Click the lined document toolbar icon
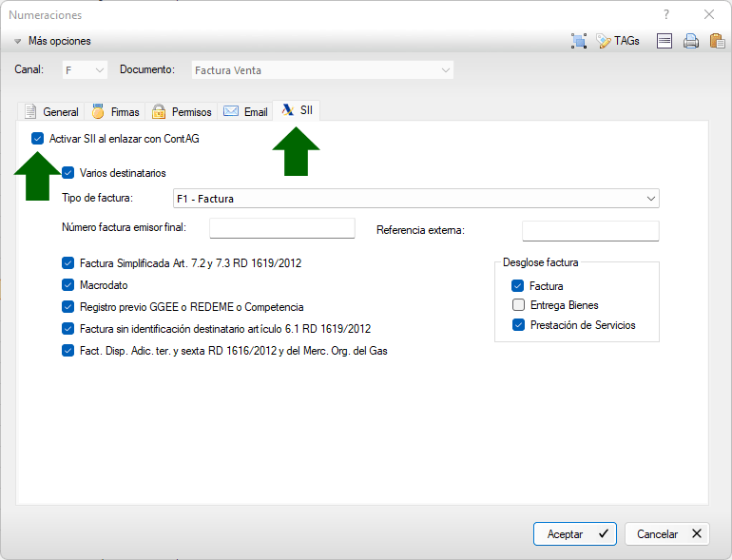 [x=665, y=41]
